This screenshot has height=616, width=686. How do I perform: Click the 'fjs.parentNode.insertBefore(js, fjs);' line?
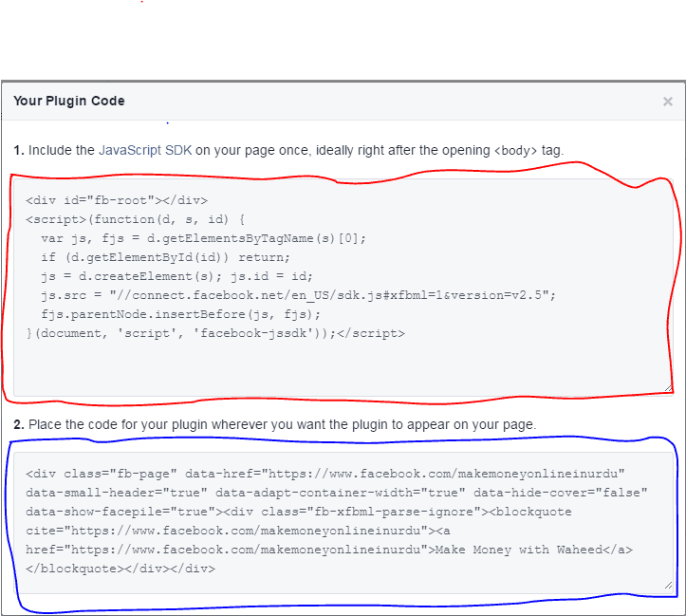point(180,314)
